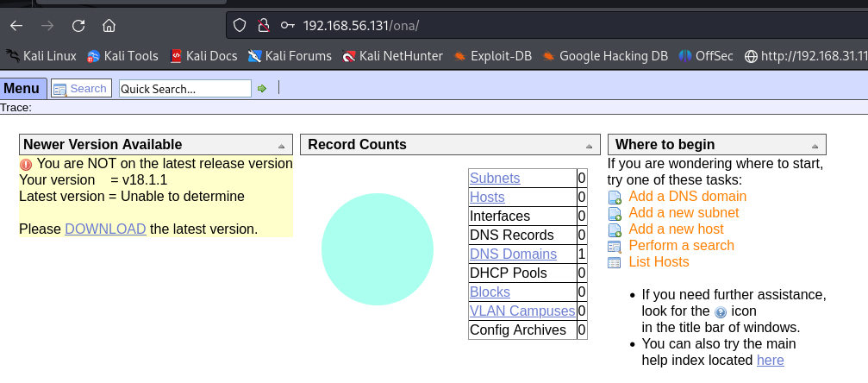Screen dimensions: 868x383
Task: Click the red warning icon in version notice
Action: coord(26,165)
